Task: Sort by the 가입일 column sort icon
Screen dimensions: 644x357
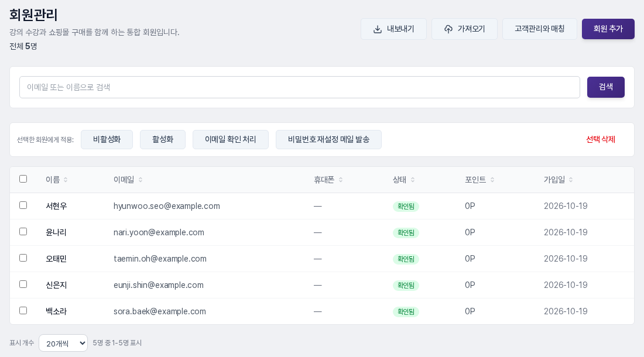Action: coord(571,180)
